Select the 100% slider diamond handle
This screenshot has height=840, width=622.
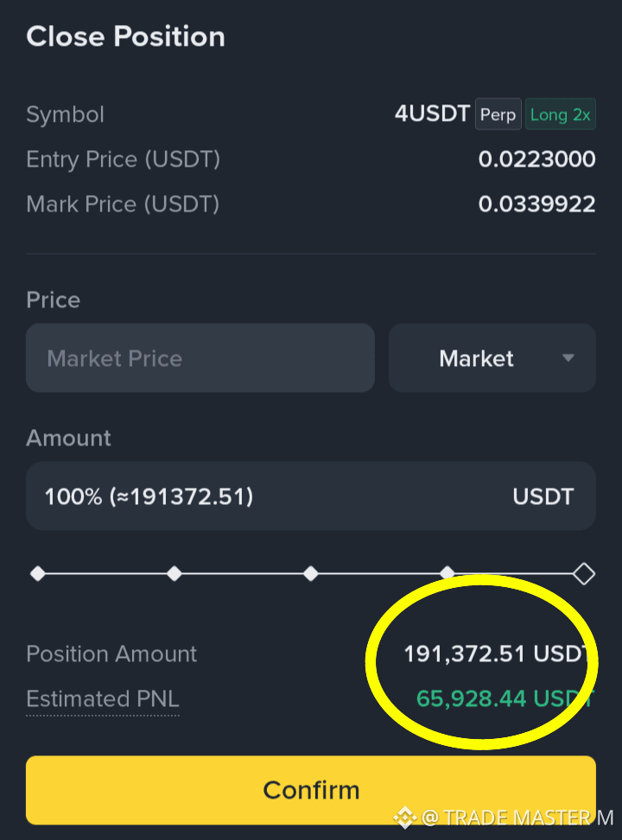pyautogui.click(x=583, y=574)
